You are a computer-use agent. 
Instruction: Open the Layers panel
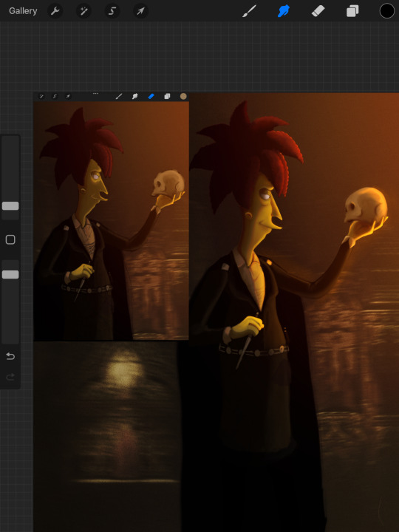pyautogui.click(x=352, y=11)
